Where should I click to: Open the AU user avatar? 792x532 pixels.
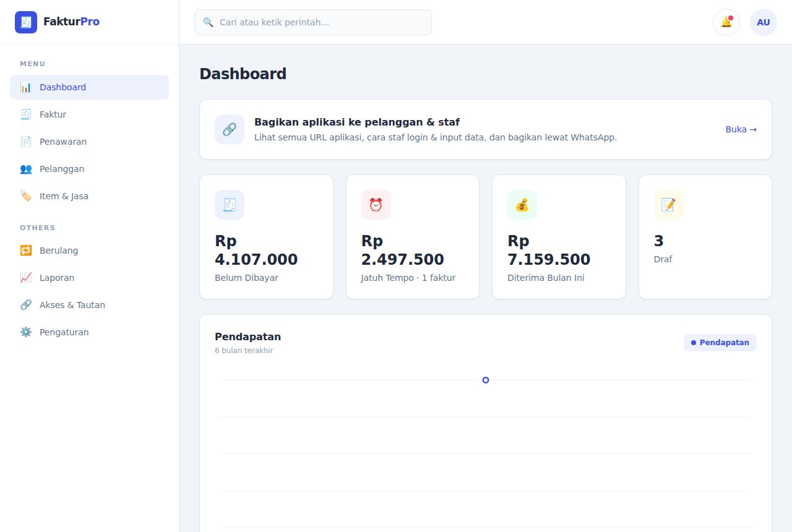pyautogui.click(x=764, y=22)
